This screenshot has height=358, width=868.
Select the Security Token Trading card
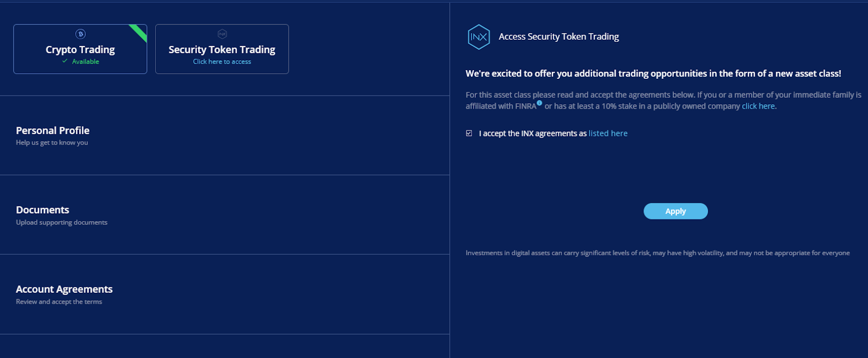pyautogui.click(x=222, y=49)
